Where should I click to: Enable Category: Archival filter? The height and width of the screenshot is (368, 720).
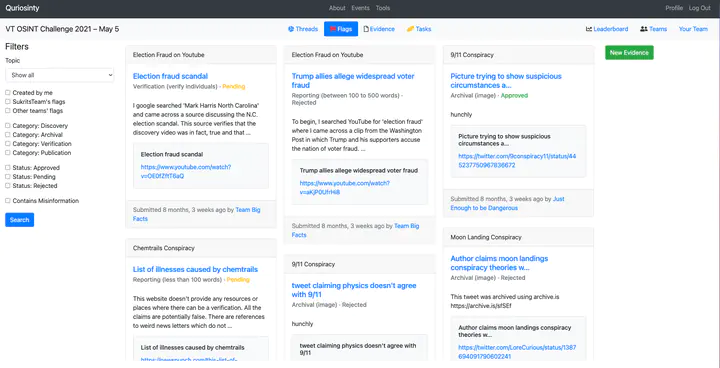[x=8, y=135]
